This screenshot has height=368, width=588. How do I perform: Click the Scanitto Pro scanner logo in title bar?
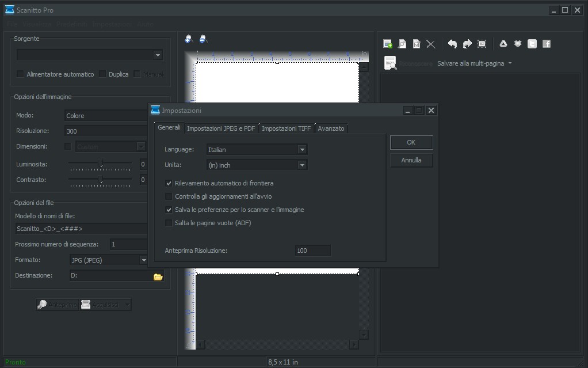click(9, 10)
